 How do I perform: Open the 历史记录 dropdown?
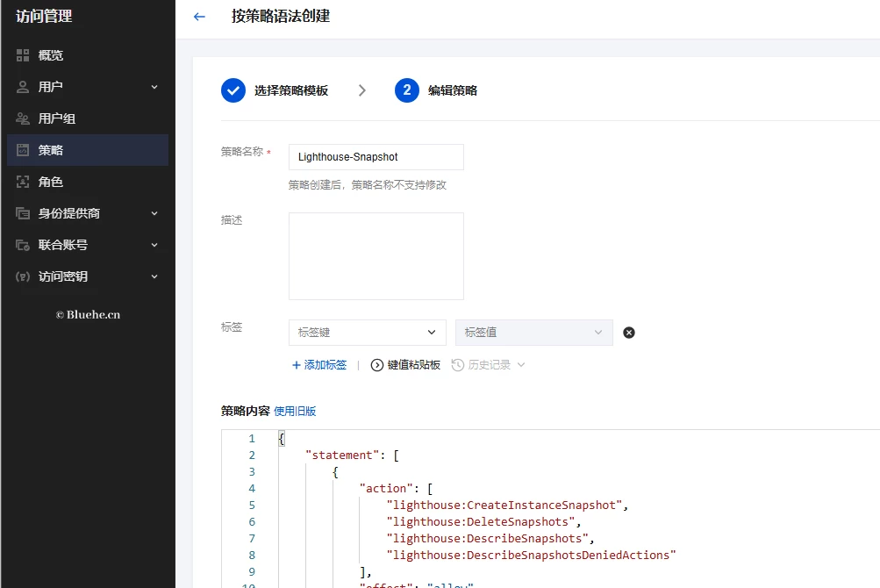click(x=489, y=365)
